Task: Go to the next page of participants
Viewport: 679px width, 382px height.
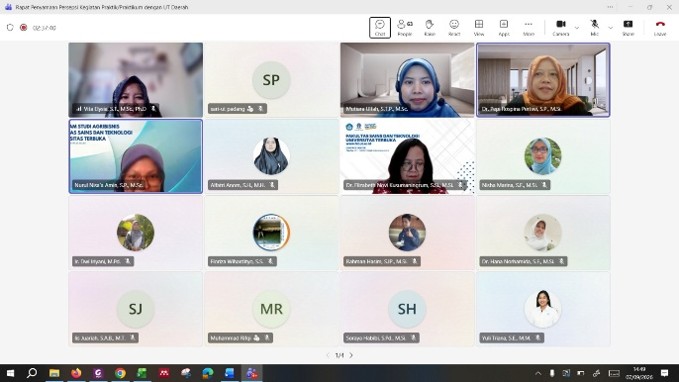Action: (351, 355)
